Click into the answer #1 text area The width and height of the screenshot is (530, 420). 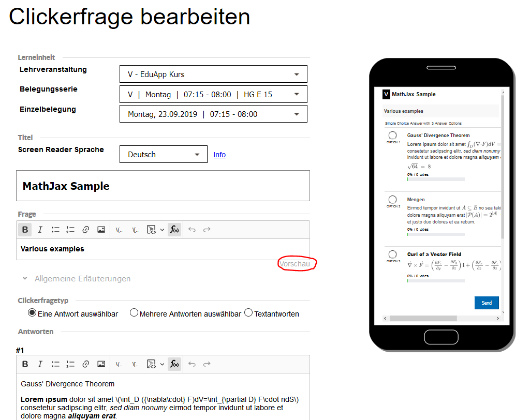[163, 397]
